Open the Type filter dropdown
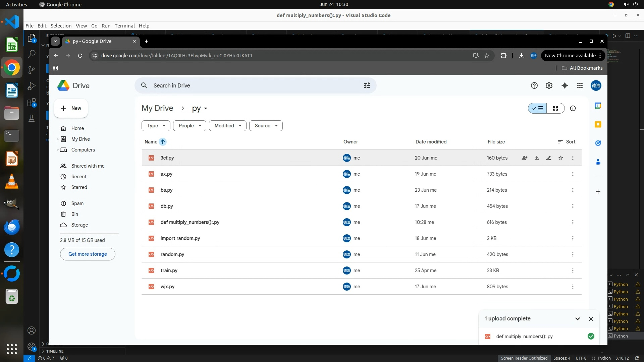The image size is (644, 362). click(156, 126)
